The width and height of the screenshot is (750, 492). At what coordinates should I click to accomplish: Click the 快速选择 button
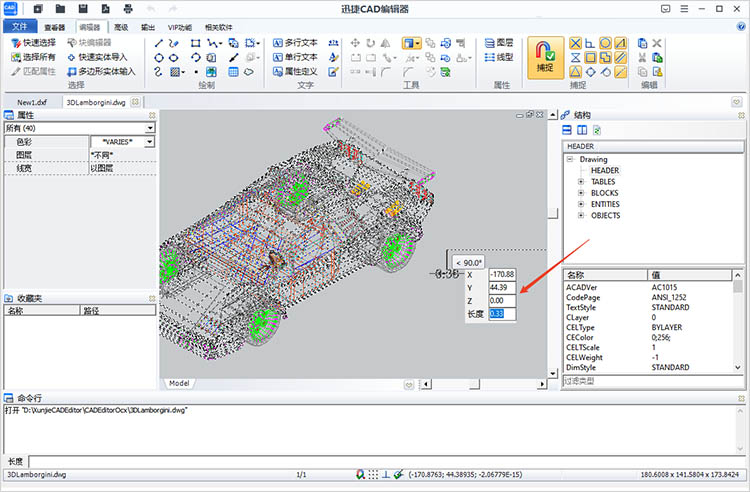[x=33, y=43]
